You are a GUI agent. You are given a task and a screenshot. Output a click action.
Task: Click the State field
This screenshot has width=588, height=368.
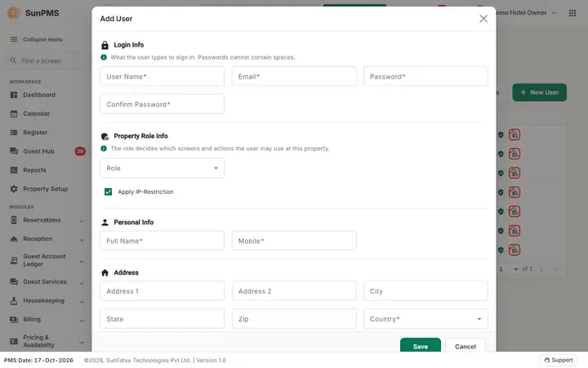pyautogui.click(x=162, y=319)
